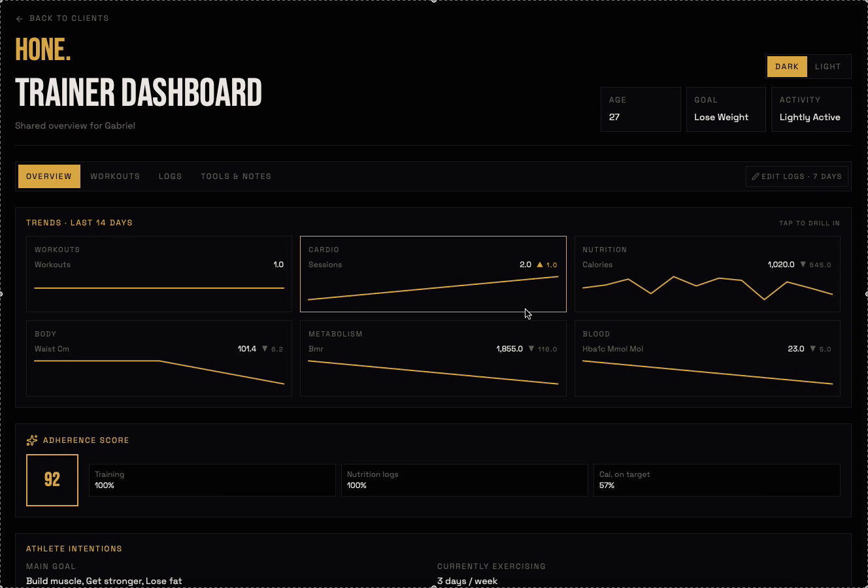Click the down-triangle delta in Nutrition card
The image size is (868, 588).
816,265
